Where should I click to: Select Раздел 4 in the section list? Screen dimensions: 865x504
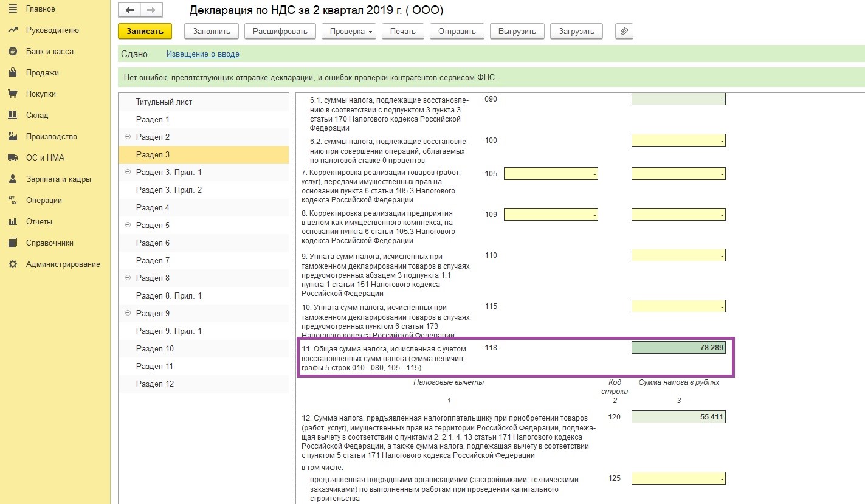(x=204, y=207)
